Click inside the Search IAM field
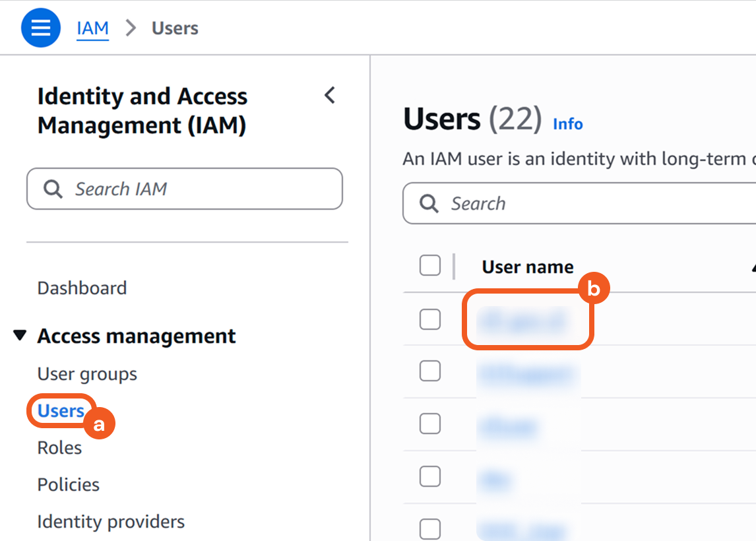This screenshot has height=541, width=756. (x=198, y=189)
